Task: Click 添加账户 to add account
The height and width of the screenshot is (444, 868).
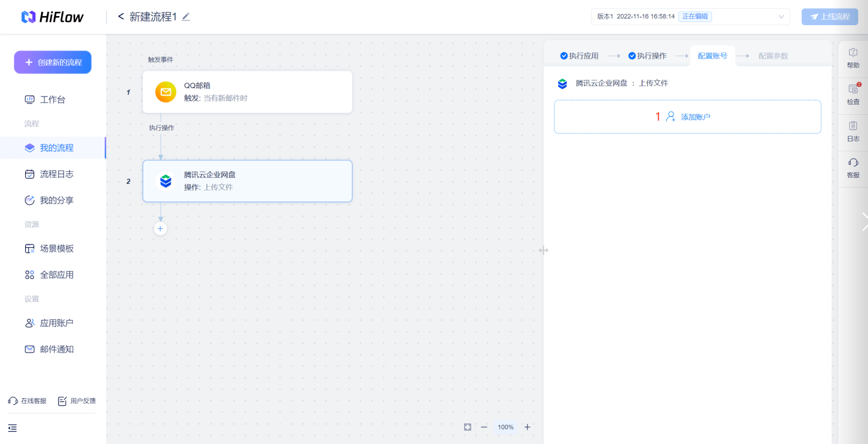Action: (687, 117)
